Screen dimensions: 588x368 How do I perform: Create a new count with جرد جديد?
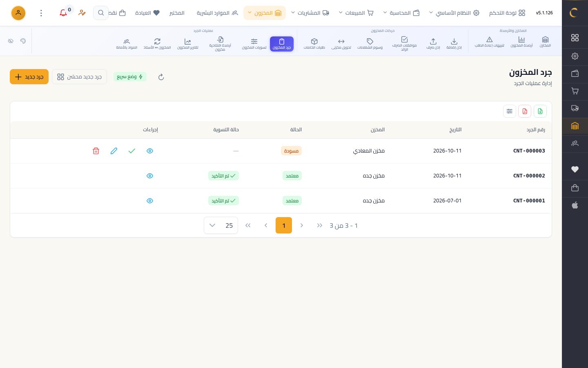[29, 77]
